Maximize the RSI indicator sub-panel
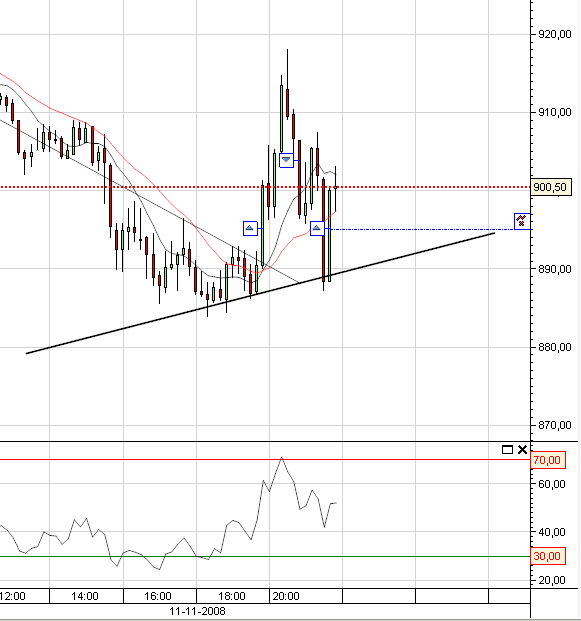The width and height of the screenshot is (581, 621). pos(507,450)
